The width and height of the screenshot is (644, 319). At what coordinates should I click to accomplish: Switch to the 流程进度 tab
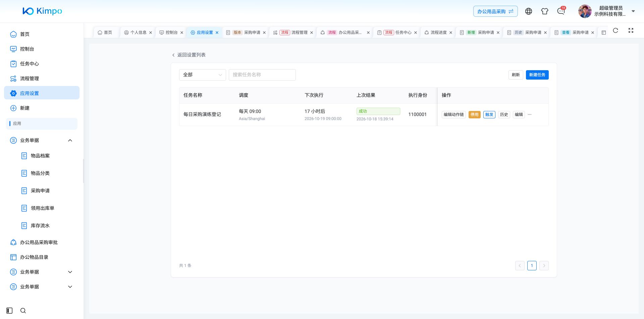pyautogui.click(x=439, y=33)
